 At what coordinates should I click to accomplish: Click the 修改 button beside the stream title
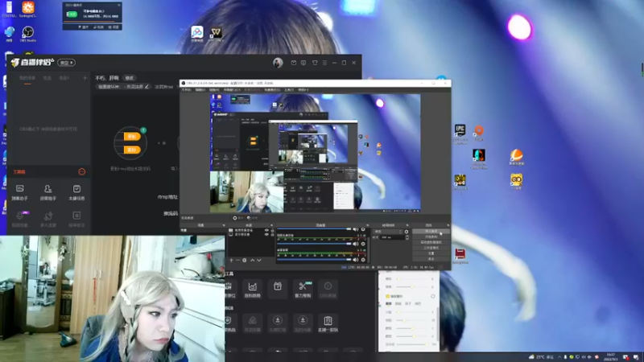coord(130,78)
